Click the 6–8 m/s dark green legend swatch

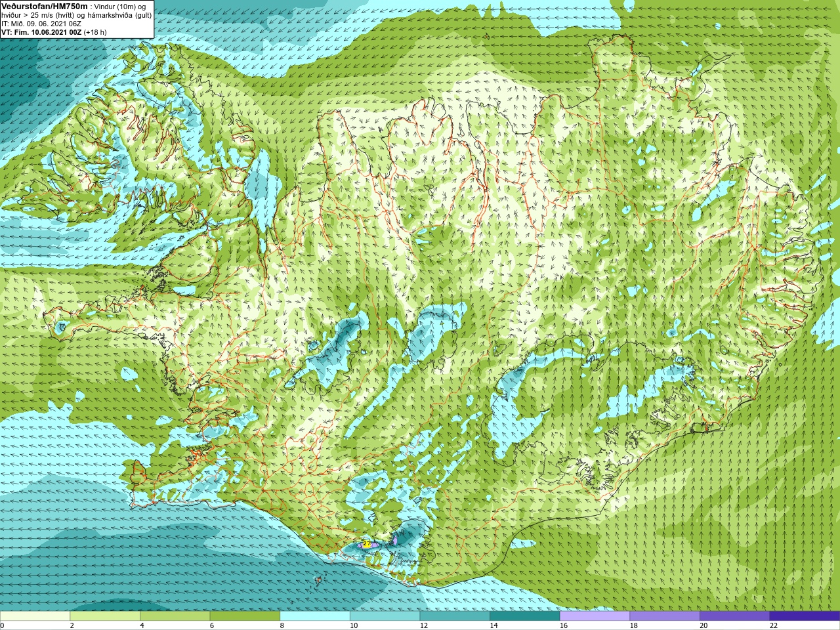(245, 616)
